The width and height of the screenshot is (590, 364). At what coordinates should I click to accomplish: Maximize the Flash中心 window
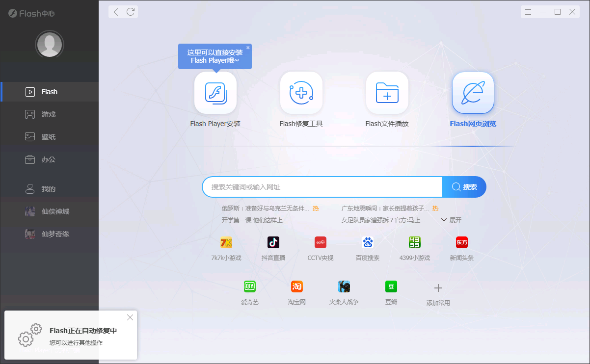pos(558,12)
